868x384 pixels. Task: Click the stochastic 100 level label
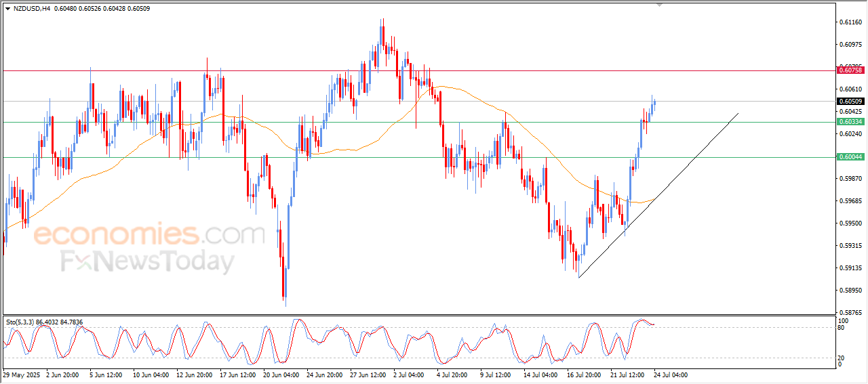(x=844, y=320)
